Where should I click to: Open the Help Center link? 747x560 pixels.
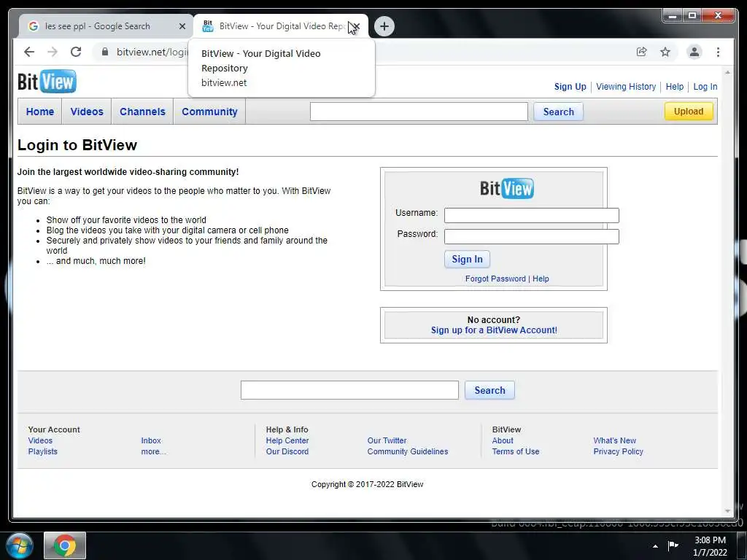coord(287,440)
